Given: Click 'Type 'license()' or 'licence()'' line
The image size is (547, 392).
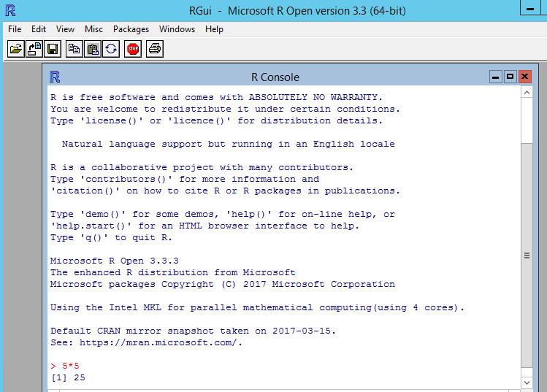Looking at the screenshot, I should point(217,120).
